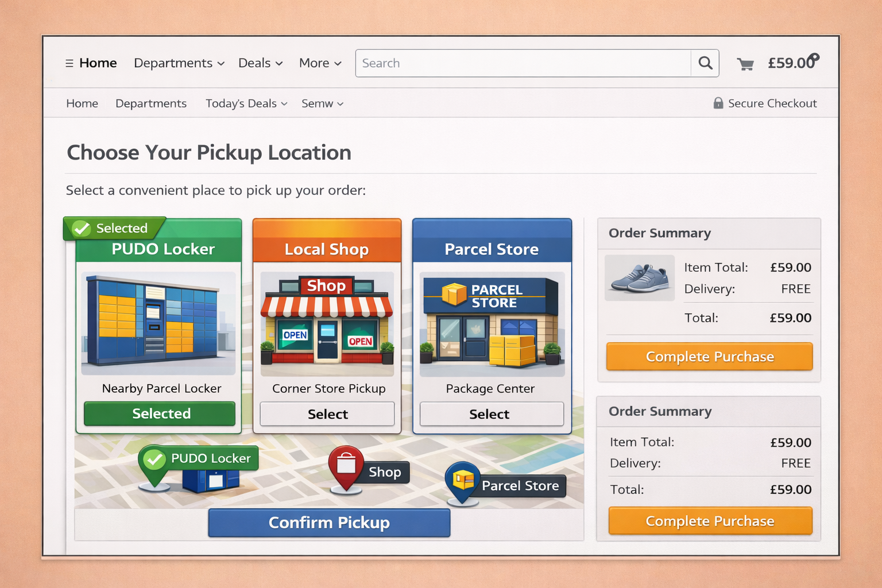Click the upper Complete Purchase button

pyautogui.click(x=709, y=357)
